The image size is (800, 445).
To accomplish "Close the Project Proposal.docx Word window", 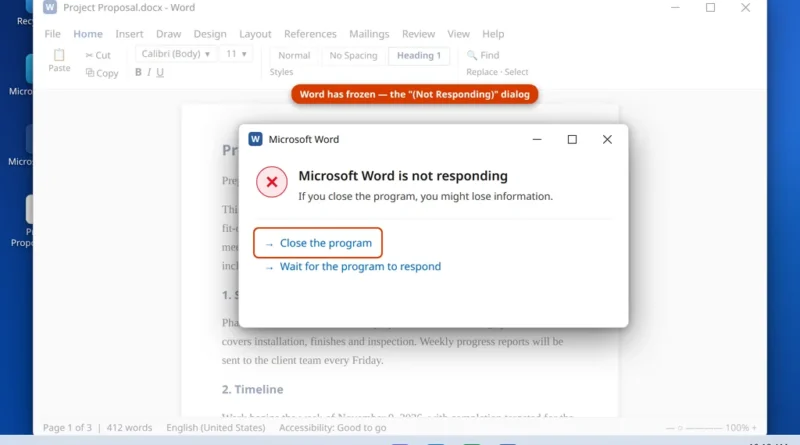I will click(x=745, y=7).
